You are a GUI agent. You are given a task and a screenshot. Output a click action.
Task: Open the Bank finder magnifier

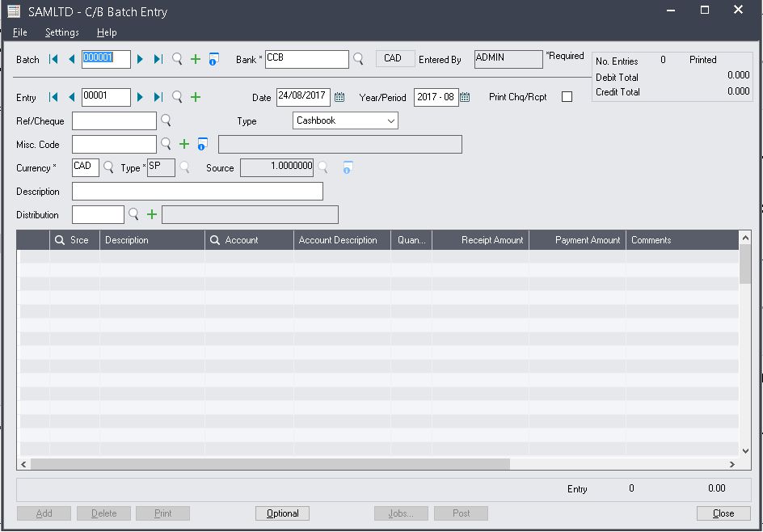pyautogui.click(x=358, y=59)
